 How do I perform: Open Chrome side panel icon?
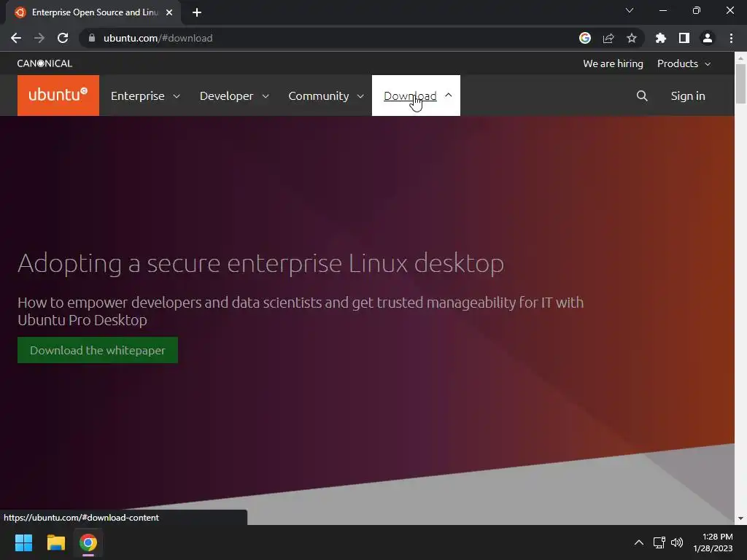tap(684, 38)
